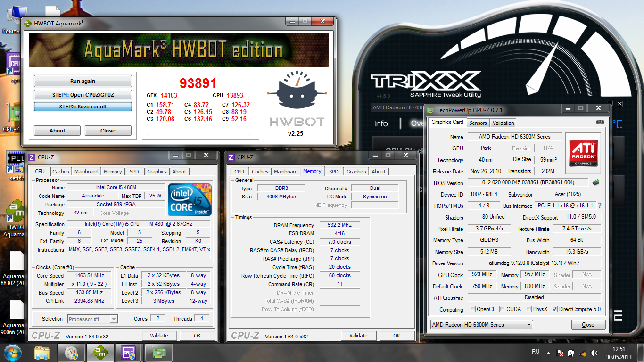This screenshot has width=644, height=362.
Task: Open SPD tab in CPU-Z window showing Memory
Action: click(x=334, y=172)
